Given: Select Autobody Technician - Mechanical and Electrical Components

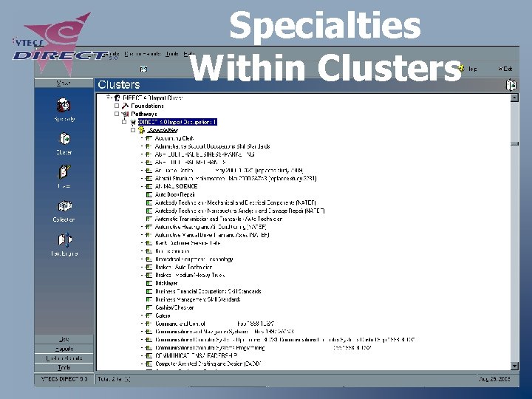Looking at the screenshot, I should click(x=236, y=203).
